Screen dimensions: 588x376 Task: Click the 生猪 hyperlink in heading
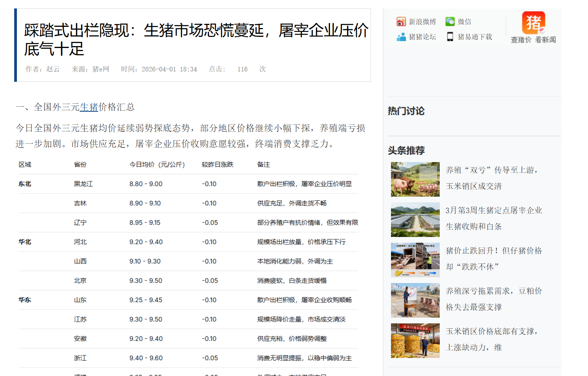(x=89, y=107)
